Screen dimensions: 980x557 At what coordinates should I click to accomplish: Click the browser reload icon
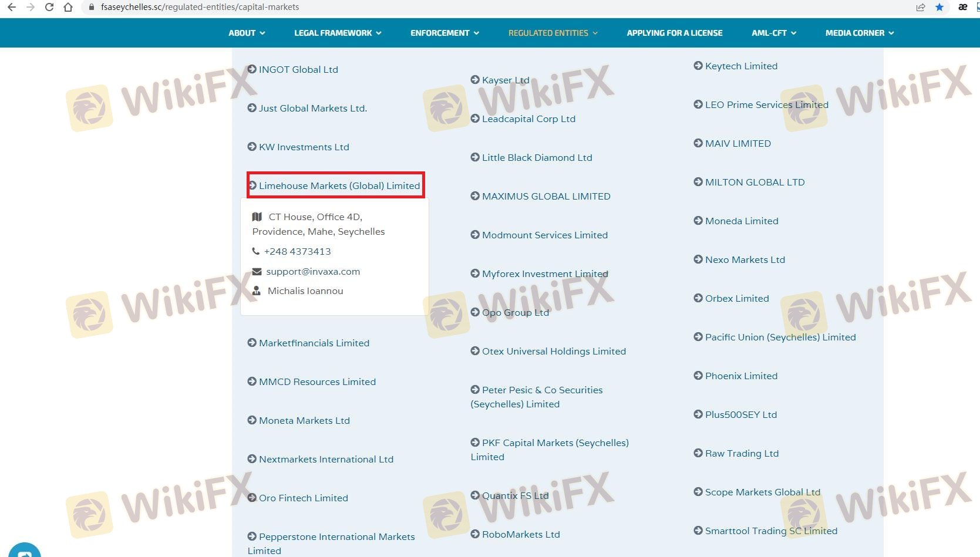coord(49,7)
